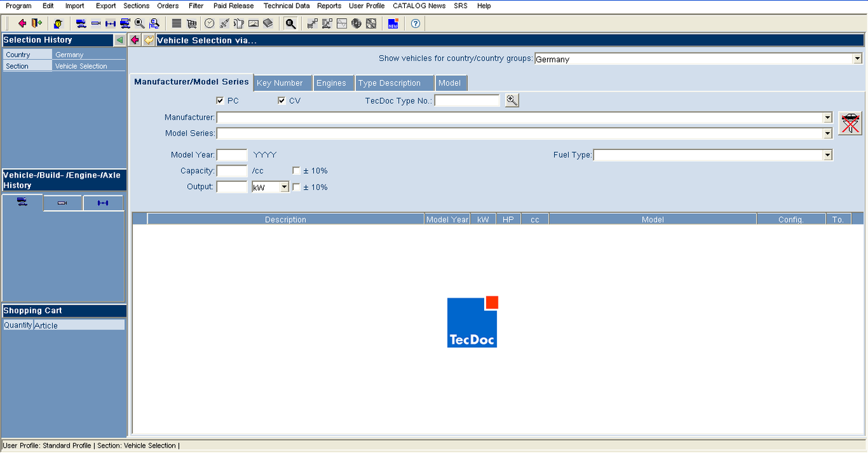Click the TecDoc Type No. search magnifier
Screen dimensions: 868x453
tap(512, 100)
